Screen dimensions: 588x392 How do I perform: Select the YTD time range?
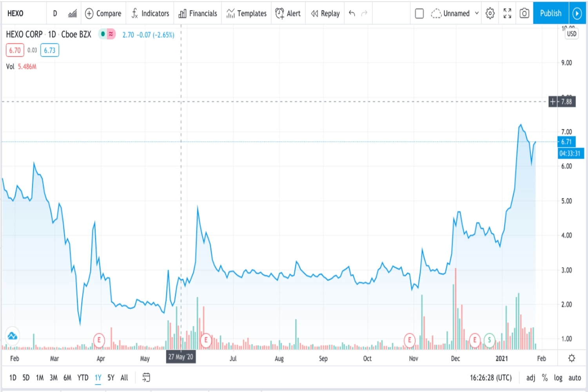83,377
